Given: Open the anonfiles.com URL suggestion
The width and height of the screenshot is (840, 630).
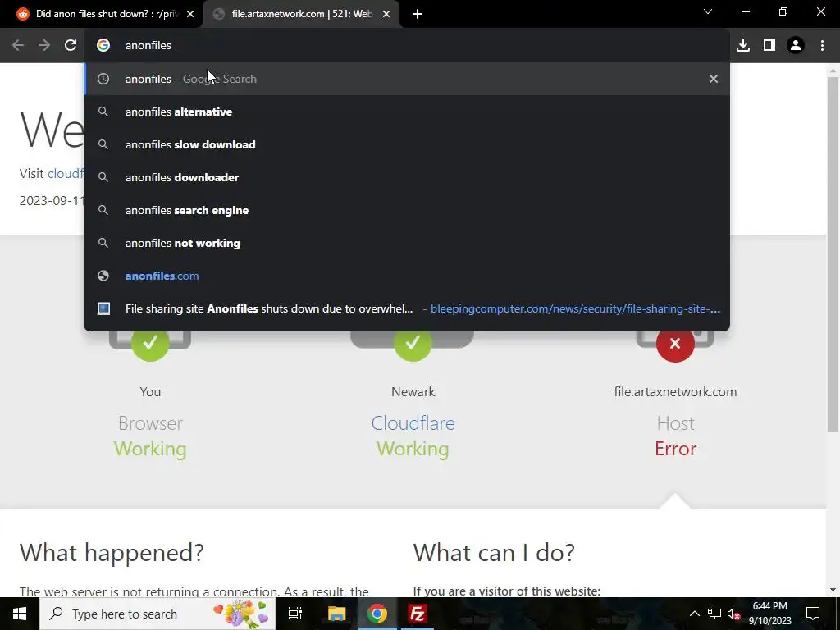Looking at the screenshot, I should 406,276.
